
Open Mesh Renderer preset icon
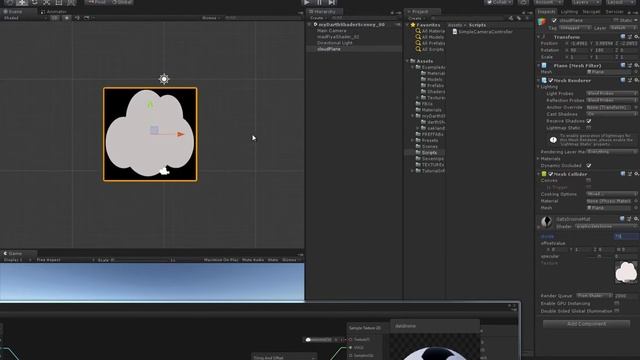click(630, 80)
